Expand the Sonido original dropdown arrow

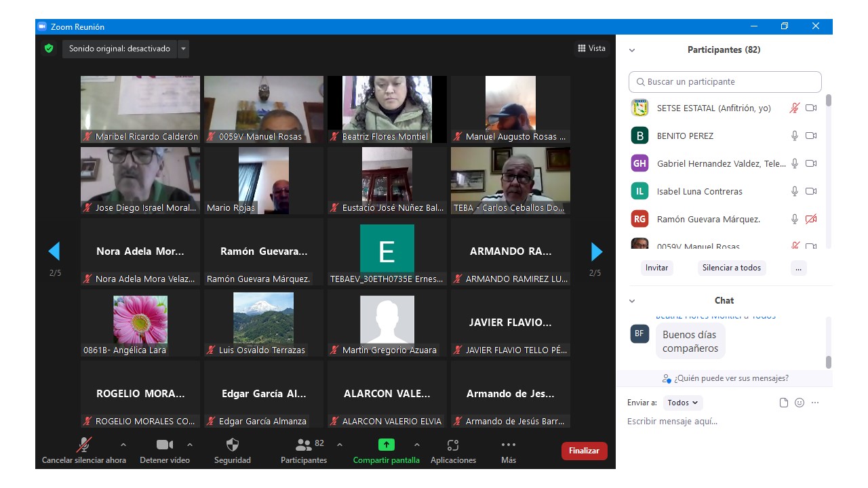[x=183, y=49]
